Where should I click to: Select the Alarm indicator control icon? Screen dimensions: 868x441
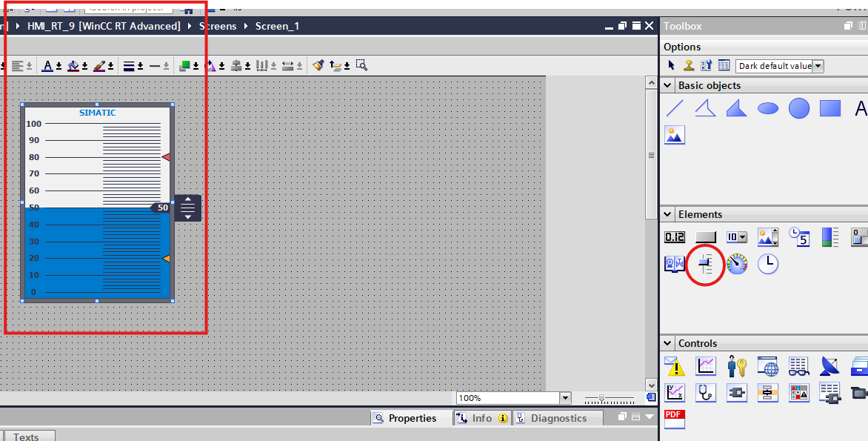coord(799,393)
